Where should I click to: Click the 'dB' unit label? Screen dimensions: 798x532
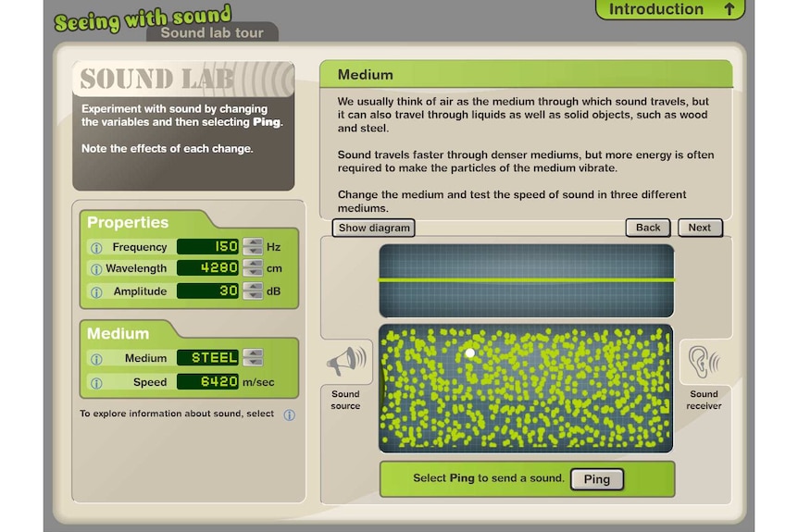(274, 291)
